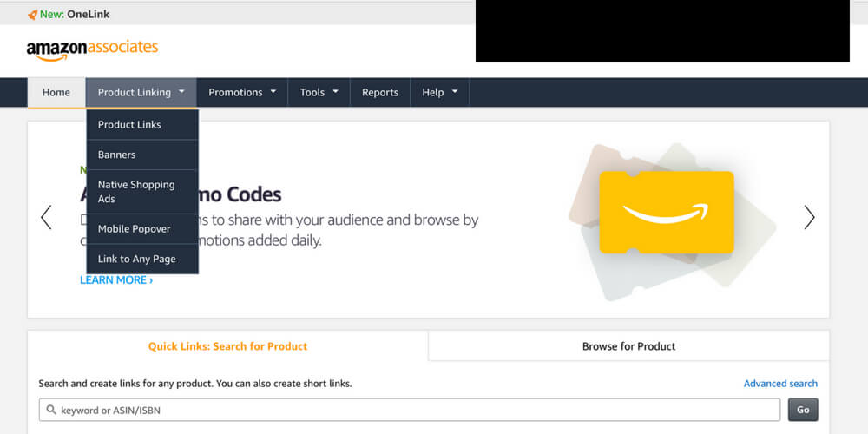Click the search magnifier icon
Image resolution: width=868 pixels, height=434 pixels.
[x=52, y=410]
